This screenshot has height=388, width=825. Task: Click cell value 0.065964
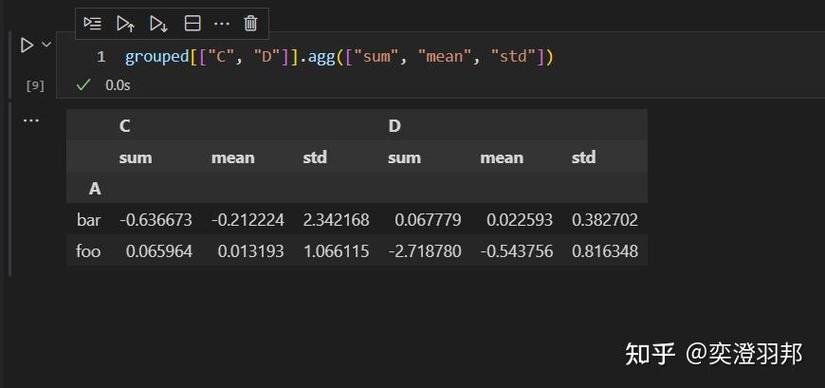(159, 252)
